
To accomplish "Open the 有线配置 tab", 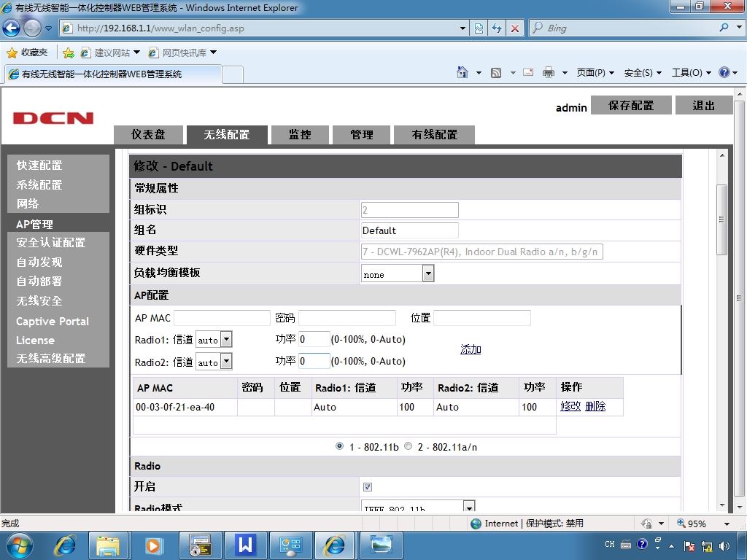I will tap(435, 135).
